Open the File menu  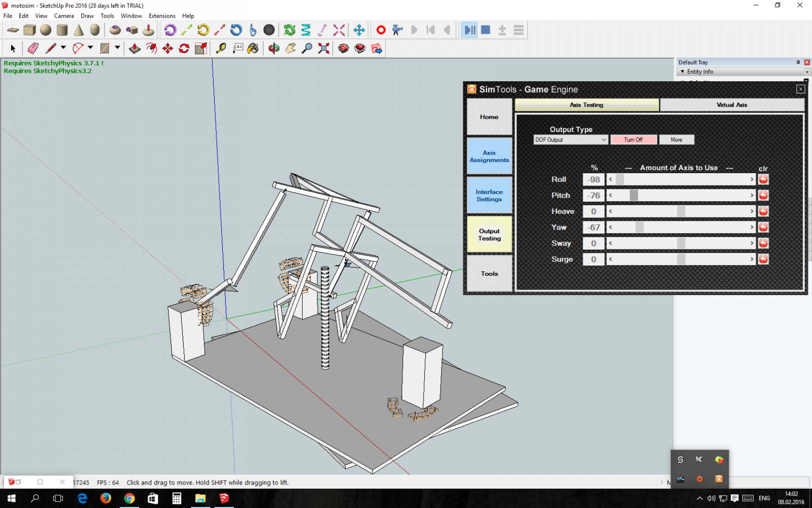pyautogui.click(x=8, y=16)
